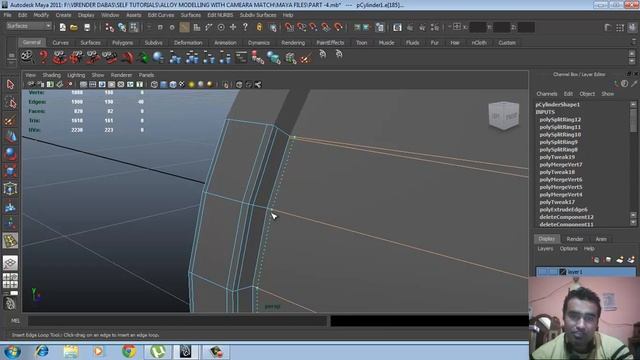Click the Z coordinate input field

[x=526, y=27]
